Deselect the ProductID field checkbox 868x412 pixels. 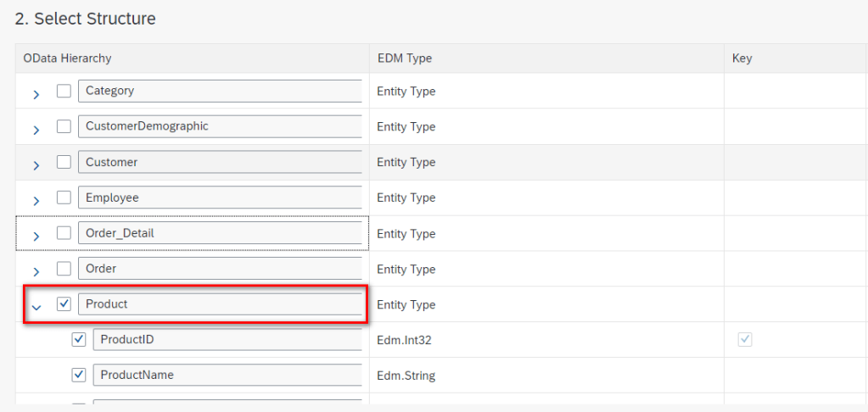tap(79, 340)
